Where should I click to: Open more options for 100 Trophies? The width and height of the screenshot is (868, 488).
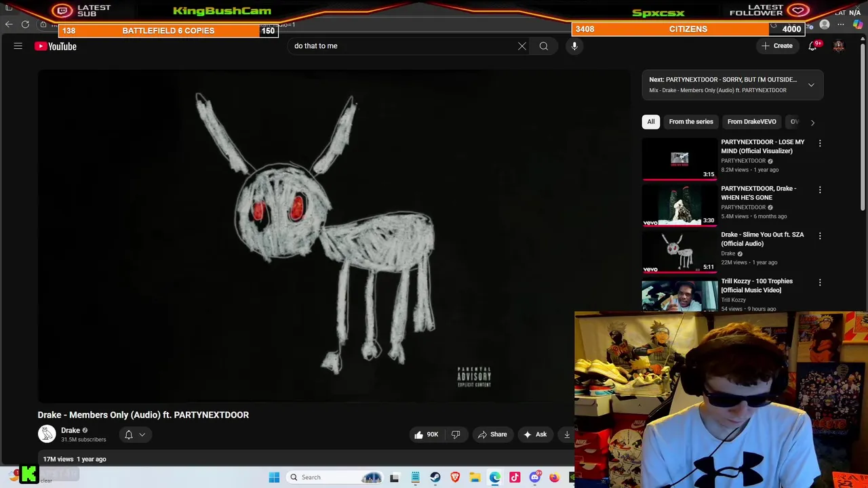point(820,283)
